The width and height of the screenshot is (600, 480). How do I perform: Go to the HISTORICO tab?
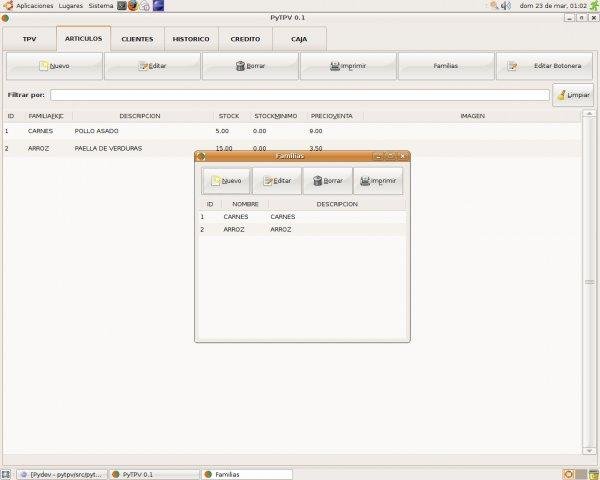[x=190, y=39]
